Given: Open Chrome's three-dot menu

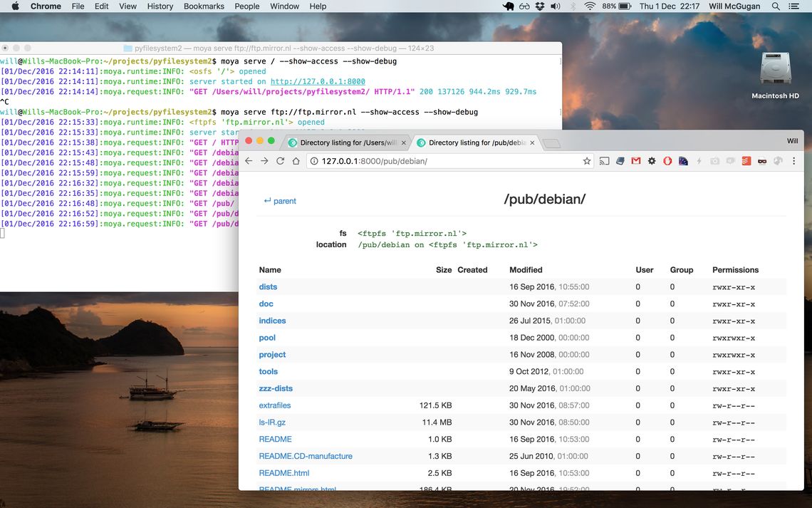Looking at the screenshot, I should tap(794, 161).
